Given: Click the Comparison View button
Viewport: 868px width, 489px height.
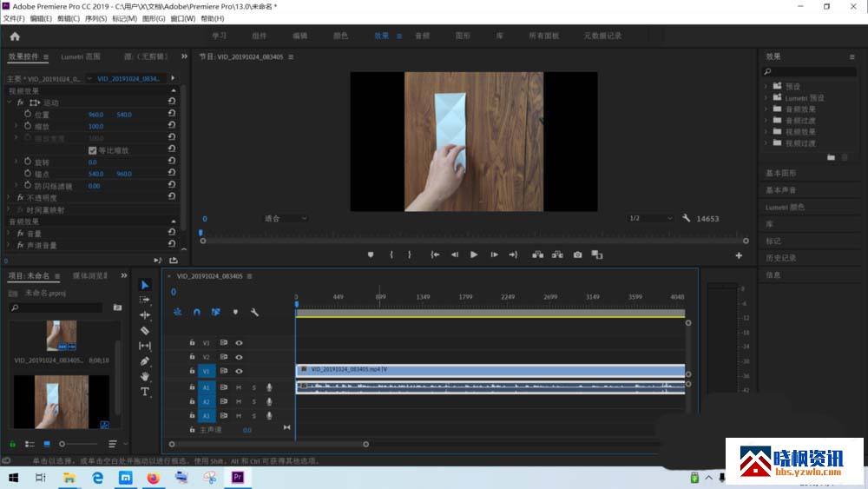Looking at the screenshot, I should (x=597, y=254).
